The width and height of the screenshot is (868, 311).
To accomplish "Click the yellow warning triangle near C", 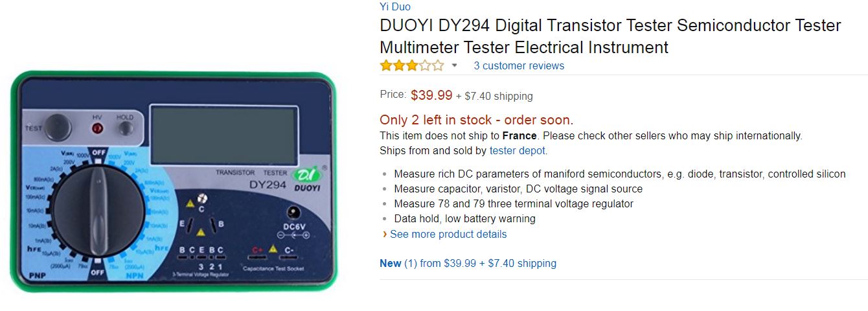I will point(190,203).
